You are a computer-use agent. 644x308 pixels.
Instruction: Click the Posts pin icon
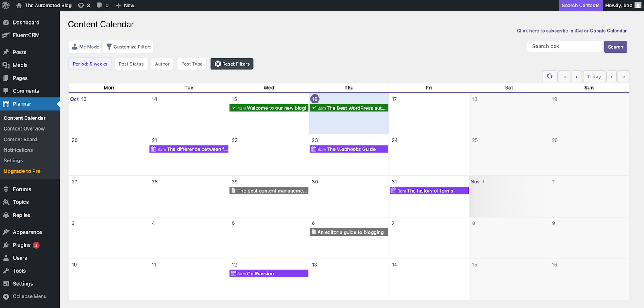pyautogui.click(x=6, y=52)
